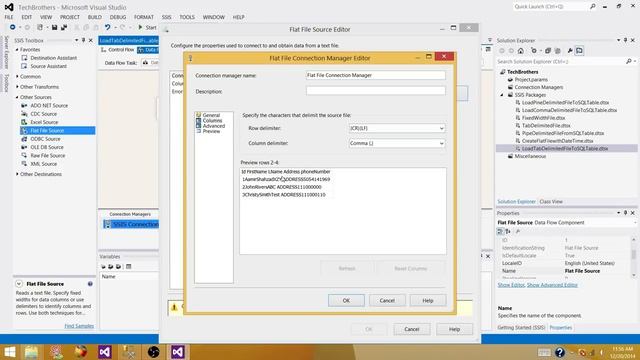The height and width of the screenshot is (360, 640).
Task: Switch to the Class View tab
Action: pyautogui.click(x=551, y=202)
